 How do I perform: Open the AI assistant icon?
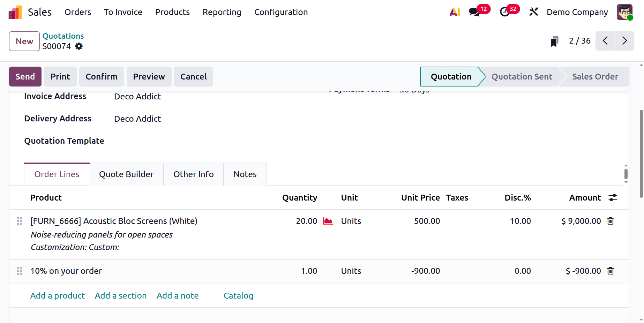click(x=455, y=12)
